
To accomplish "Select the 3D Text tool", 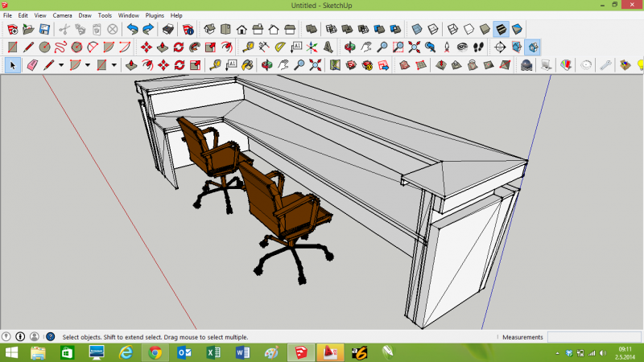I will pos(328,47).
